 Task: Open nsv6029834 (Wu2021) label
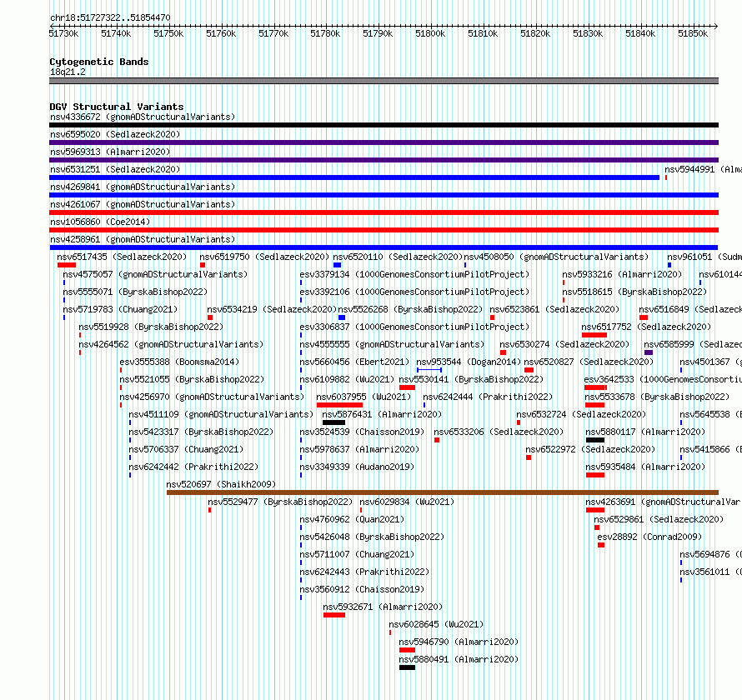(x=407, y=502)
